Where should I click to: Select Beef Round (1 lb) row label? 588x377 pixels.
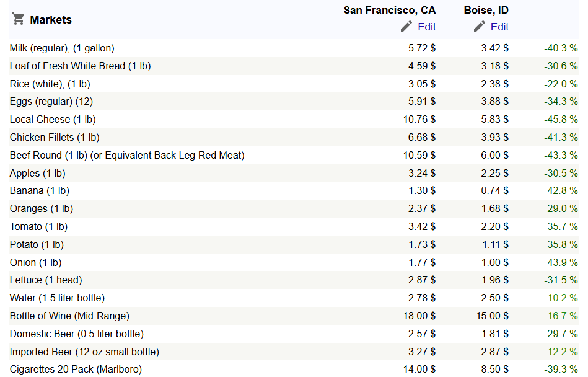pyautogui.click(x=127, y=155)
